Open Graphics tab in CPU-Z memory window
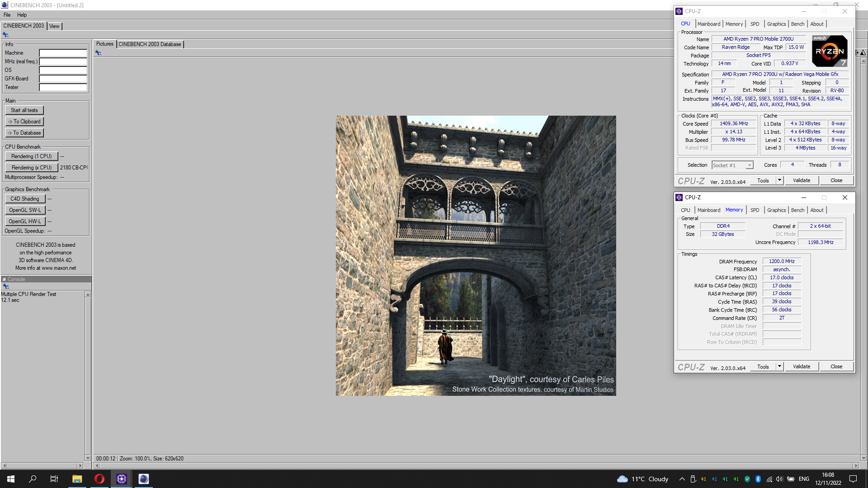Viewport: 868px width, 488px height. click(x=776, y=210)
